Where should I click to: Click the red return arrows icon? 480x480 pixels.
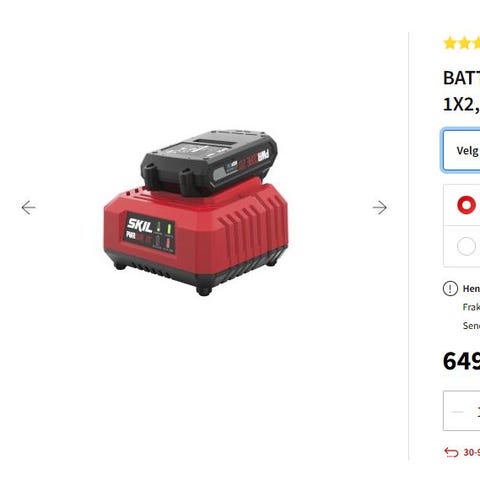click(451, 452)
